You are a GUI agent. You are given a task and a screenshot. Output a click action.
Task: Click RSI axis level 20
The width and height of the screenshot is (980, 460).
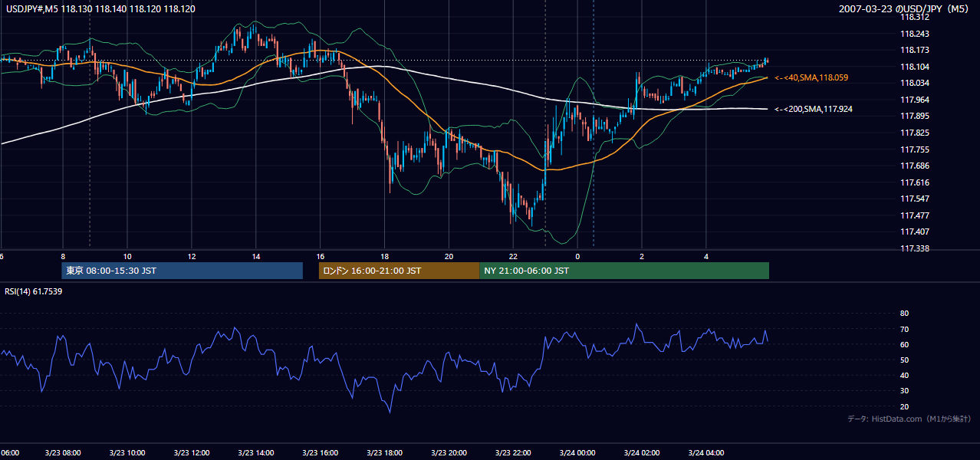coord(904,406)
